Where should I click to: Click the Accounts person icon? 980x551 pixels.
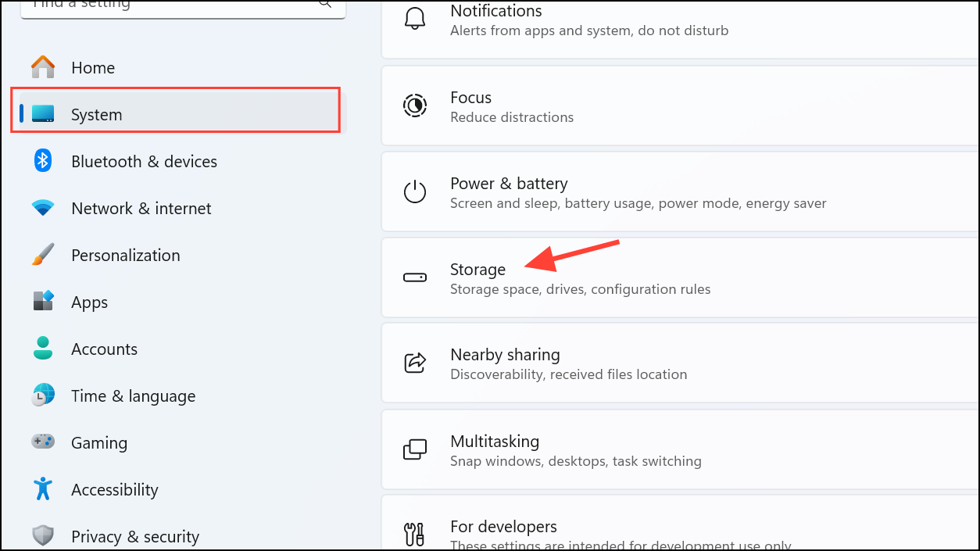point(42,349)
